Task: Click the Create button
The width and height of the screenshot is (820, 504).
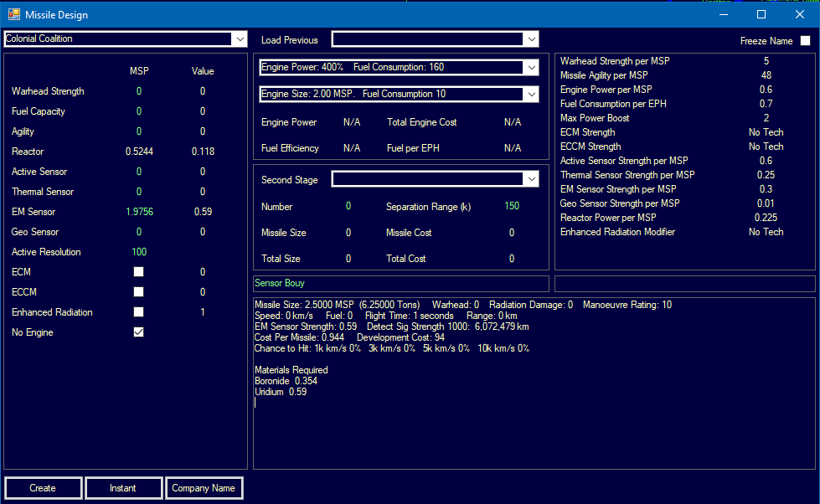Action: coord(43,488)
